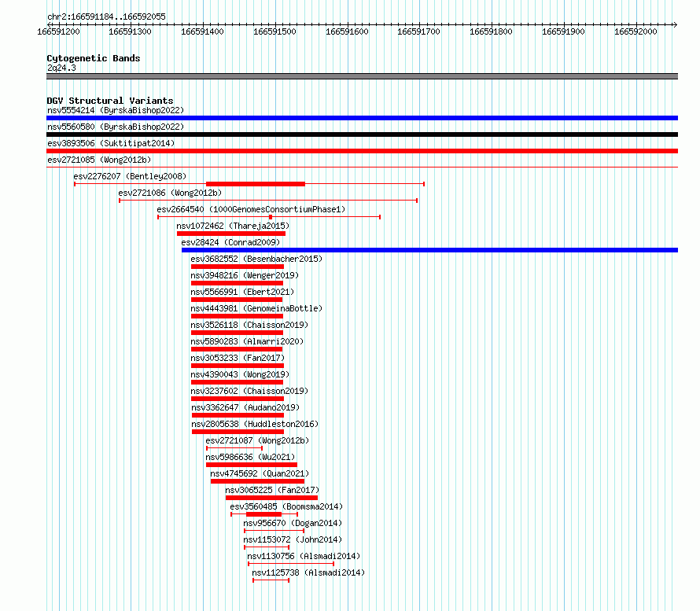
Task: Select nsv4443981 (GenomeinaBottle) label
Action: click(256, 308)
